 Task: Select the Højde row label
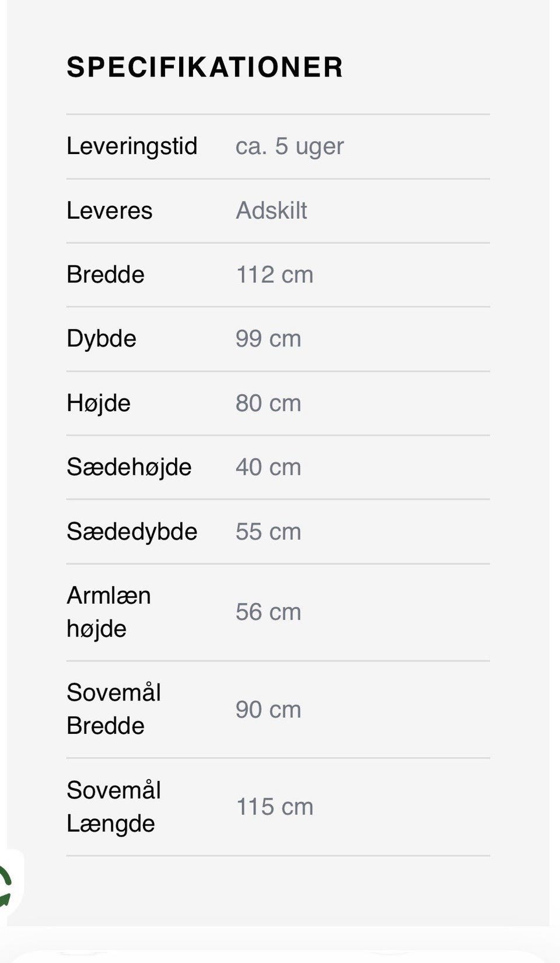pos(99,403)
